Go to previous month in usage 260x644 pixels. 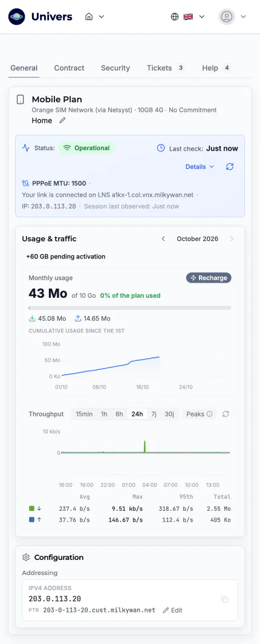pos(163,238)
